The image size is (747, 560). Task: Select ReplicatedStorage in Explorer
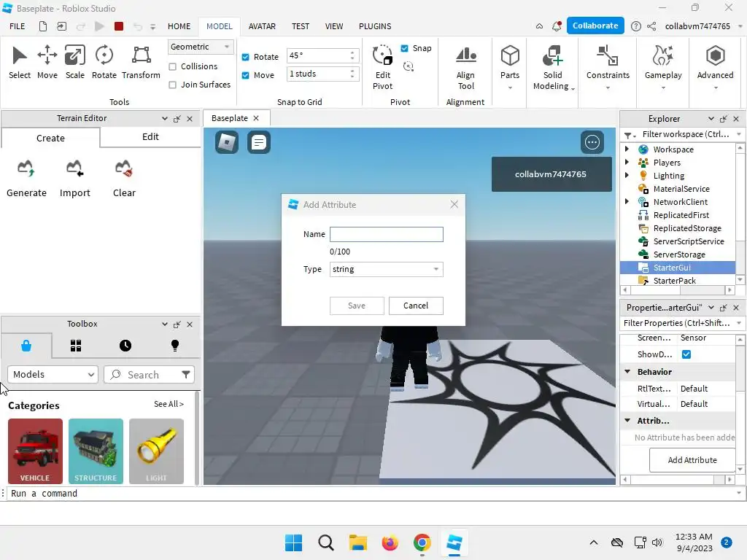(x=687, y=228)
